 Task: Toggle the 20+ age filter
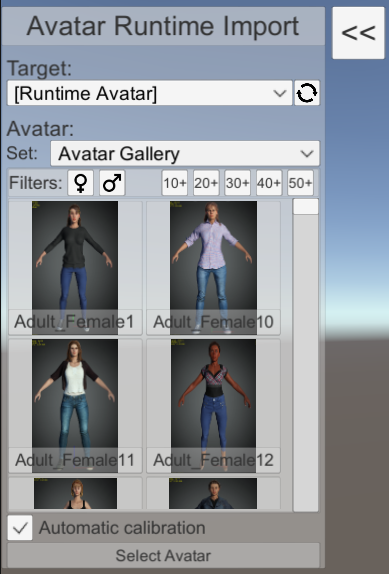click(206, 183)
